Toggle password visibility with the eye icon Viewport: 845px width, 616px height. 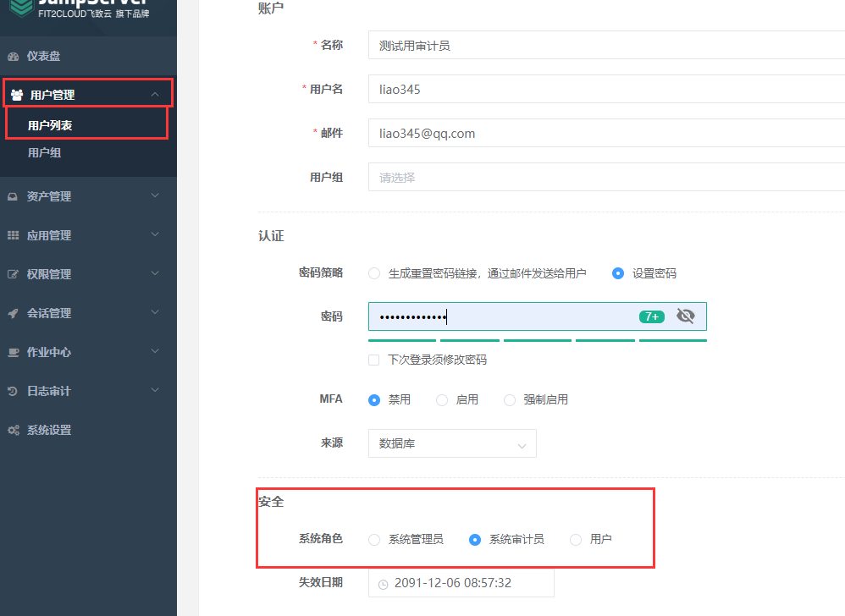pyautogui.click(x=686, y=316)
